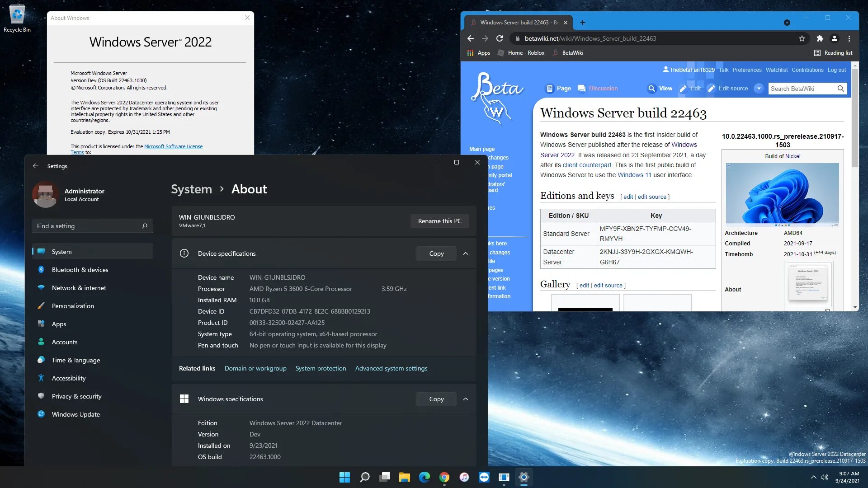Screen dimensions: 868x488
Task: Open a new Chrome tab
Action: click(583, 23)
